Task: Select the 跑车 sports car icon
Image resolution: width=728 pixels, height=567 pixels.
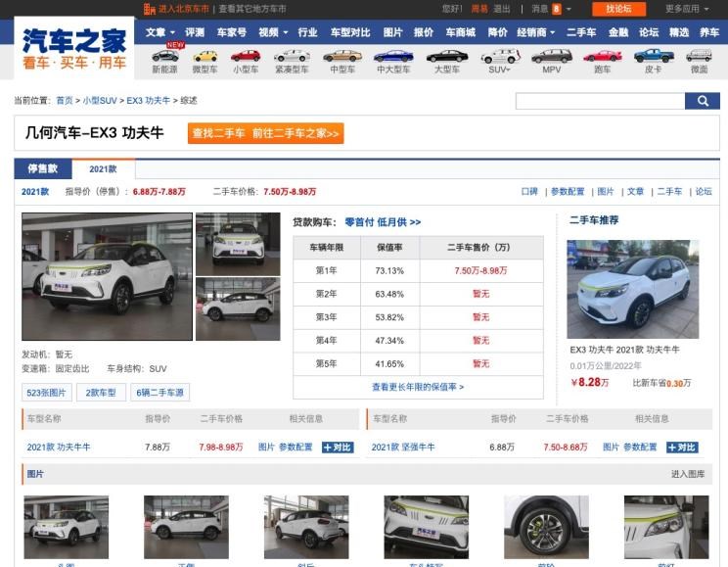Action: (603, 57)
